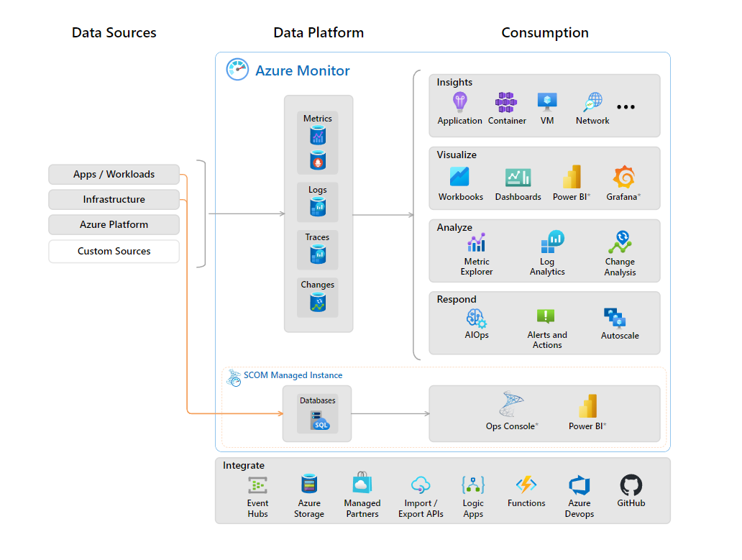Select the Autoscale icon
The image size is (742, 560).
coord(615,318)
